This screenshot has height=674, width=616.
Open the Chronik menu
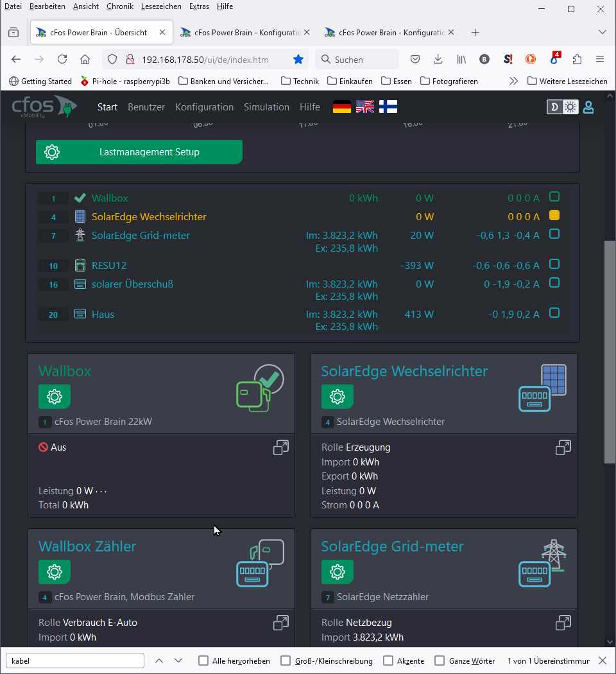(120, 6)
